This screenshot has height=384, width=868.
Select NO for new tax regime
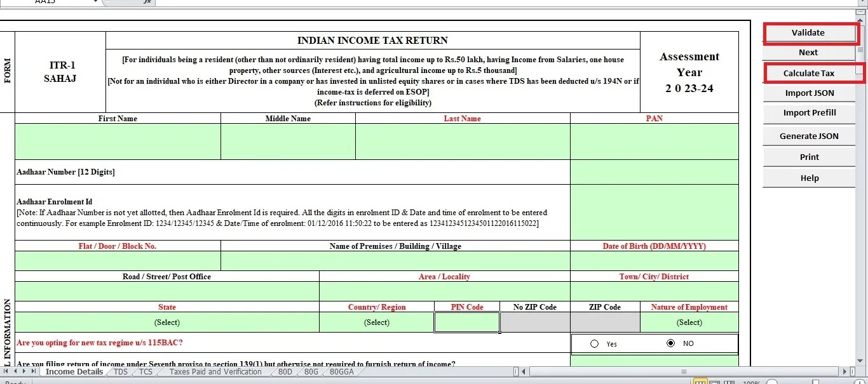click(671, 343)
